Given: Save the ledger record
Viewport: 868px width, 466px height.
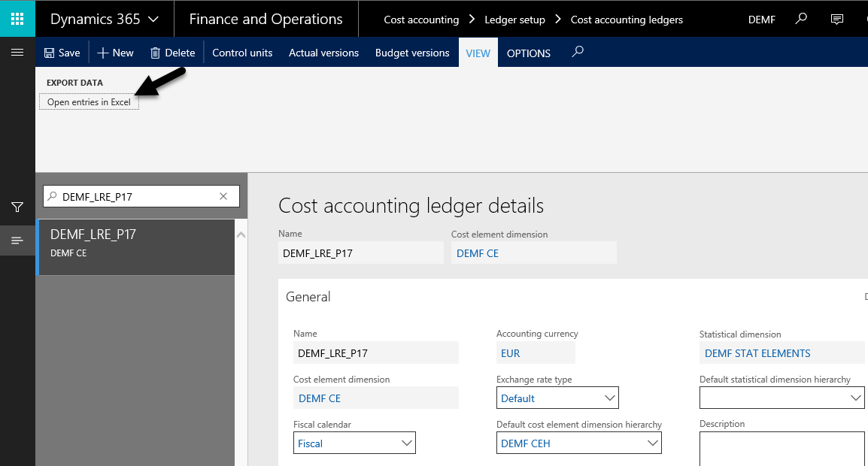Looking at the screenshot, I should [62, 53].
